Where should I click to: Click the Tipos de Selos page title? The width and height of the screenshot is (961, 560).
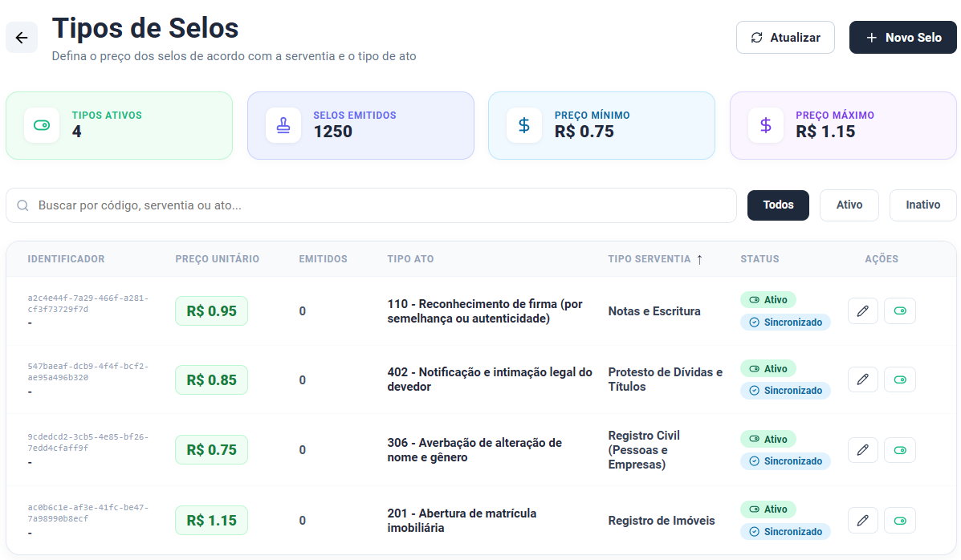click(x=145, y=28)
